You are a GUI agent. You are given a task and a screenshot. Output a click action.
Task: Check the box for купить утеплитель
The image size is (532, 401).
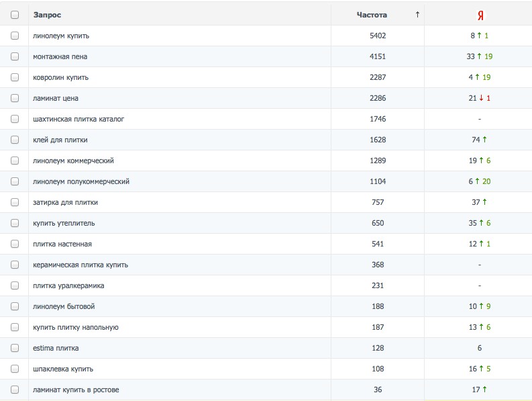pyautogui.click(x=15, y=223)
